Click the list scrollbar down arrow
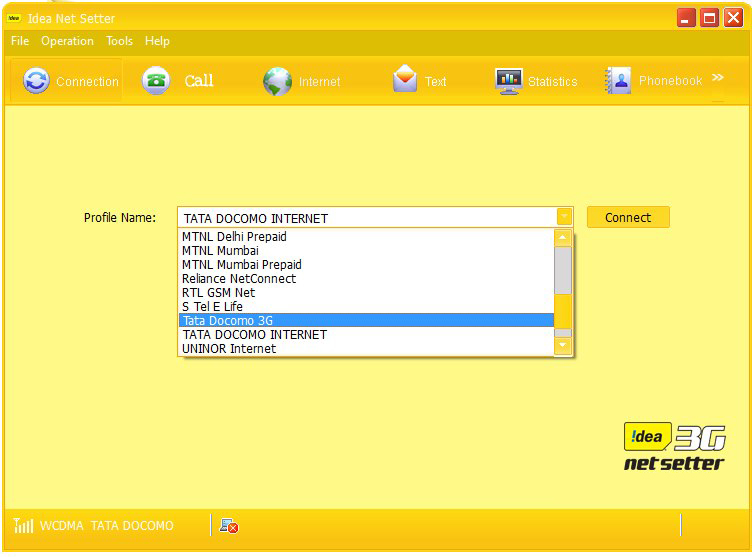The width and height of the screenshot is (753, 557). (x=563, y=345)
